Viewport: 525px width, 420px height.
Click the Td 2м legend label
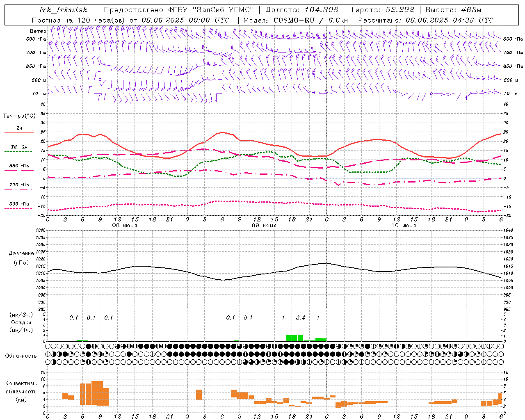click(x=19, y=147)
